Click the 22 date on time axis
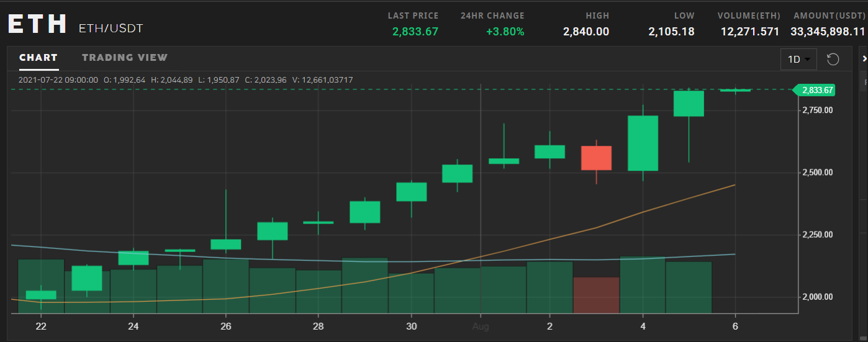This screenshot has width=868, height=342. pyautogui.click(x=41, y=326)
